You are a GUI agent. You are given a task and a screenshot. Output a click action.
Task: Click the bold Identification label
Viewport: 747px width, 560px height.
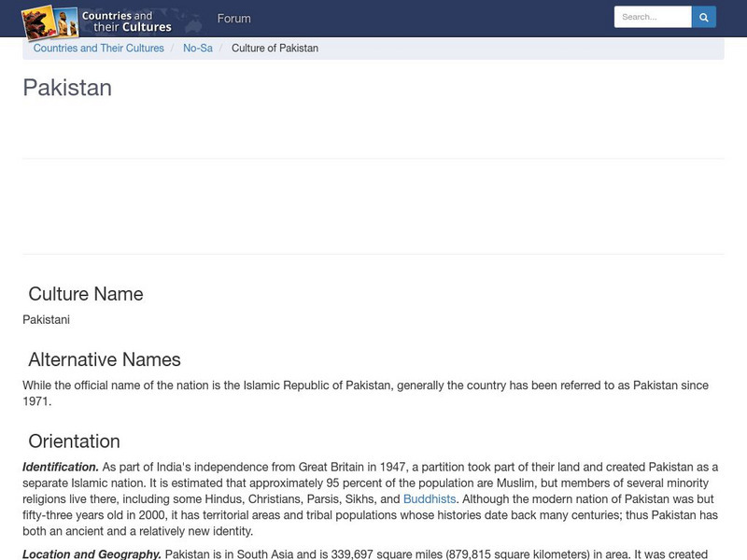59,468
